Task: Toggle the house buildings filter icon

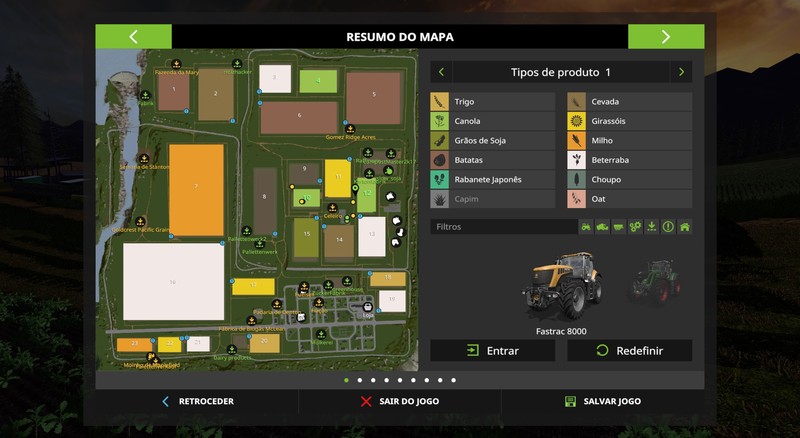Action: (x=684, y=227)
